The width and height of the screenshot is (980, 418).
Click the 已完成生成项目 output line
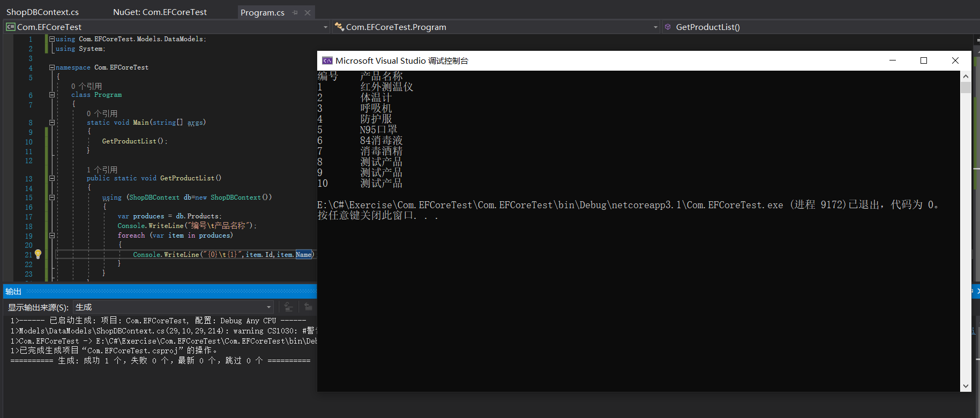pyautogui.click(x=114, y=351)
